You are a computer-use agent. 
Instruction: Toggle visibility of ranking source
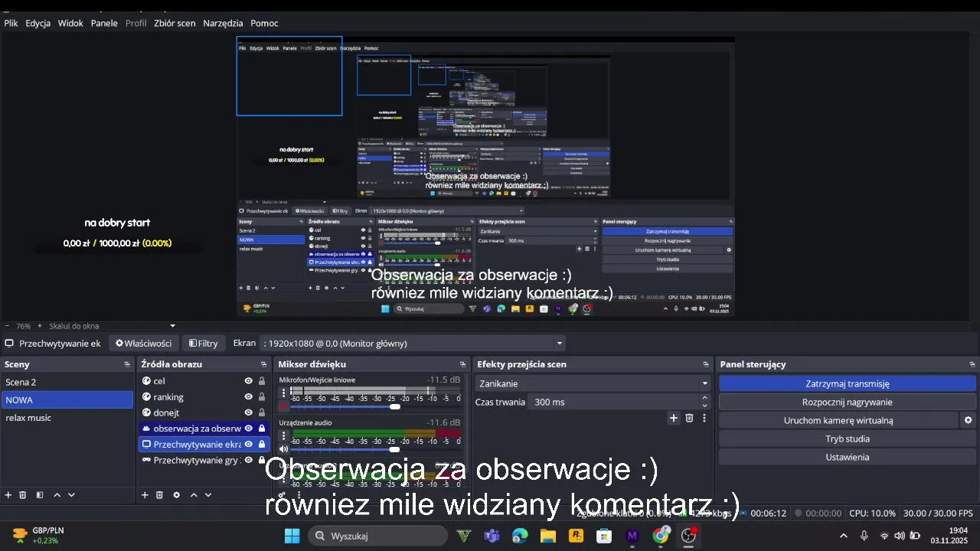click(x=248, y=397)
